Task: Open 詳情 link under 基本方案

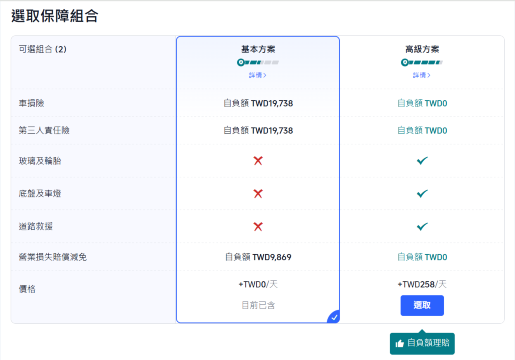Action: coord(257,75)
